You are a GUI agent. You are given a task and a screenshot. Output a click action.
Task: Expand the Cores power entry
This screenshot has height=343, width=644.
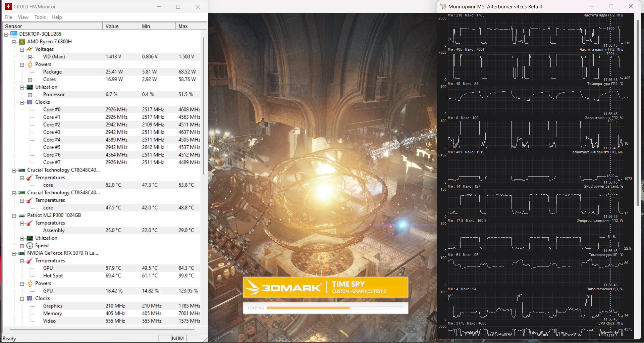[x=30, y=80]
